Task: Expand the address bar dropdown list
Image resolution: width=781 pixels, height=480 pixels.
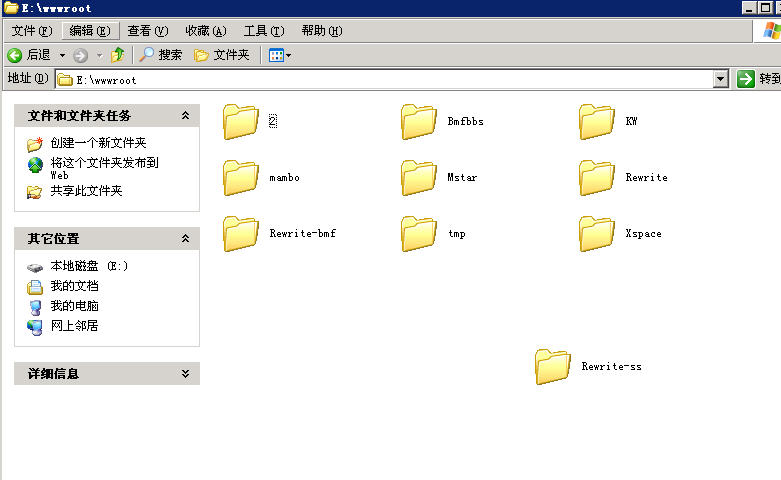Action: [720, 79]
